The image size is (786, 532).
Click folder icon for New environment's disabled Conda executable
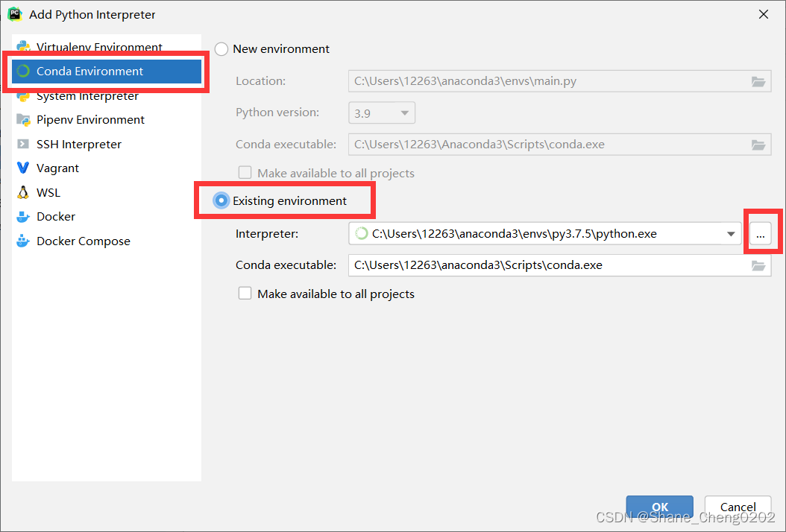(x=758, y=145)
